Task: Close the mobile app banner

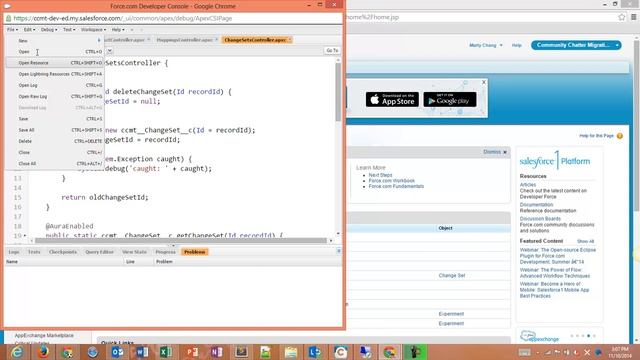Action: coord(484,82)
